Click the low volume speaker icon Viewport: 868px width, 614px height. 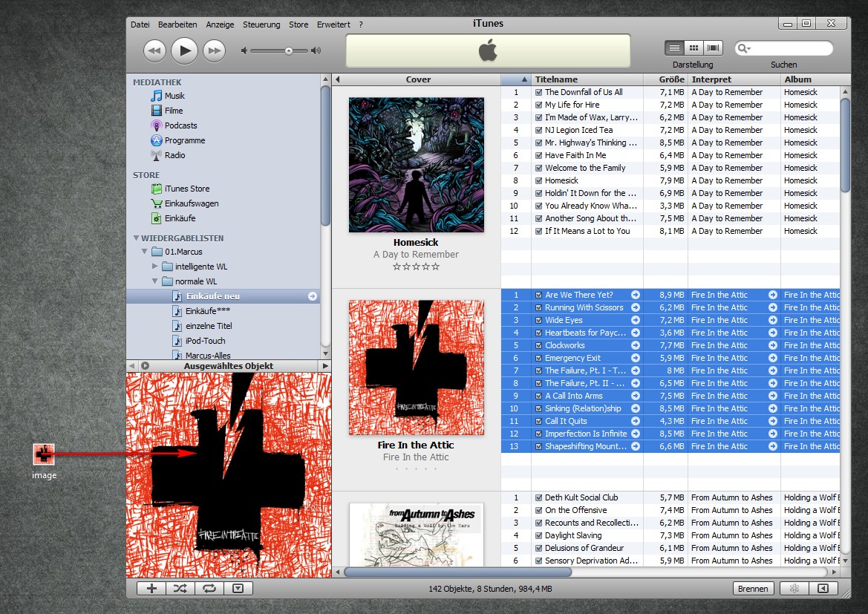click(x=244, y=51)
